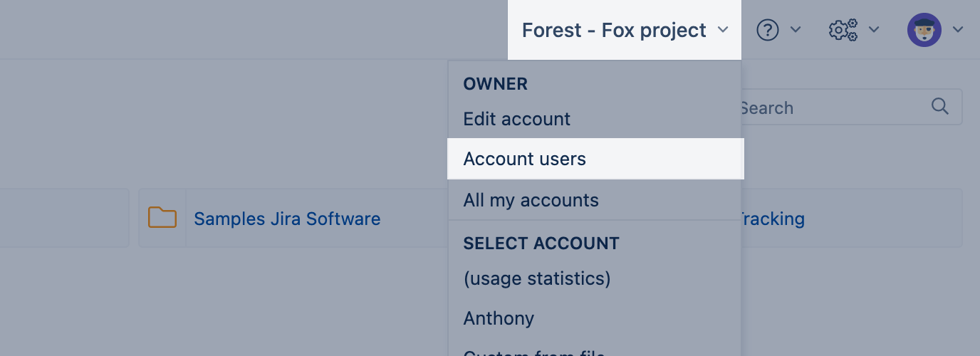Click the folder icon beside Samples Jira Software
980x356 pixels.
coord(162,218)
